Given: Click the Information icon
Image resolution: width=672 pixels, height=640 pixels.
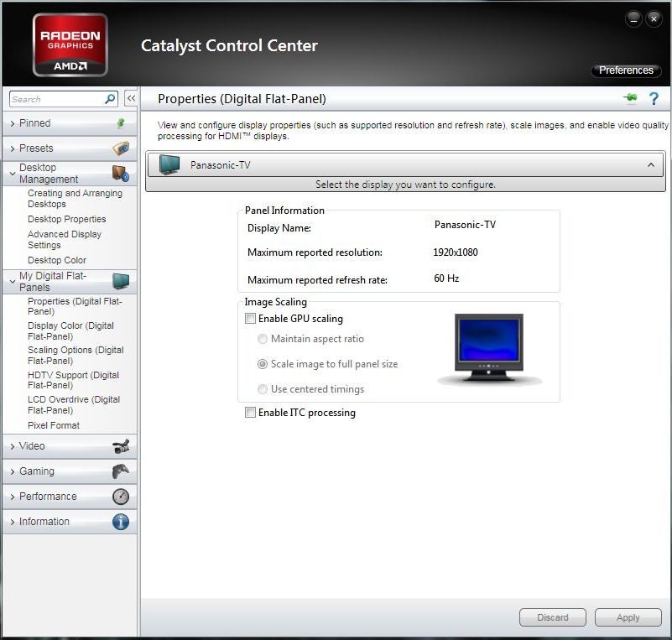Looking at the screenshot, I should 121,522.
